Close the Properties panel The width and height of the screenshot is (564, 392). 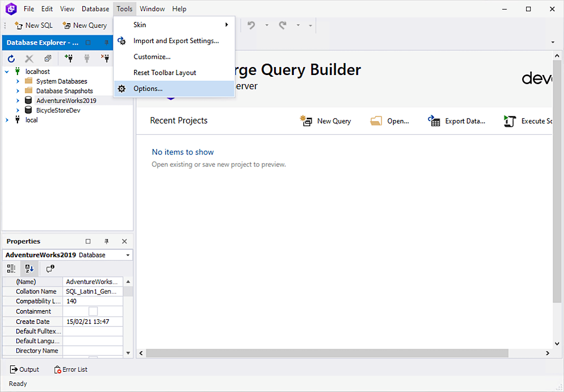(125, 241)
